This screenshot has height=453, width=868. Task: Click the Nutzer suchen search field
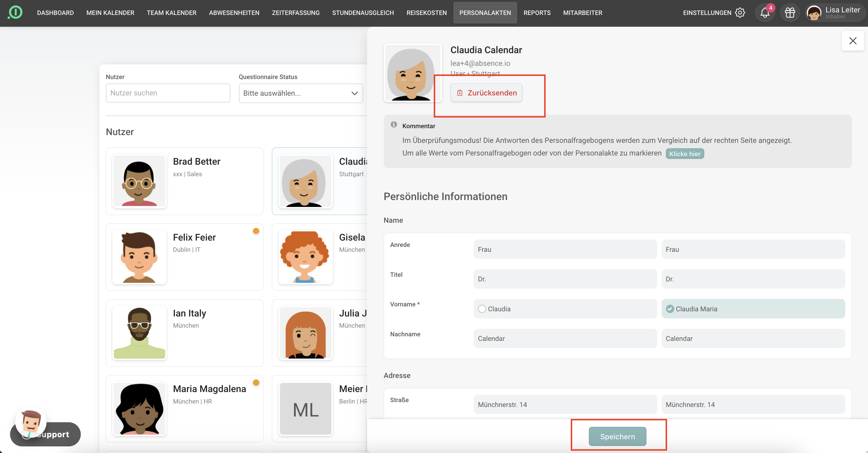[168, 93]
